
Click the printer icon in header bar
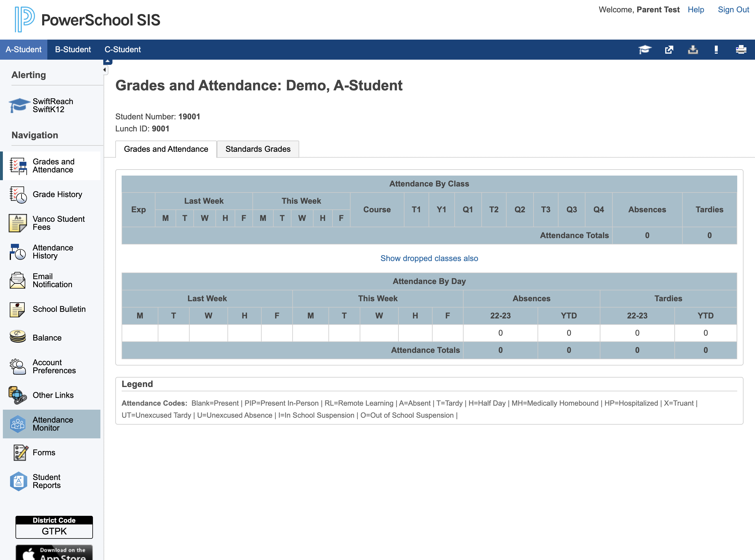[x=741, y=50]
